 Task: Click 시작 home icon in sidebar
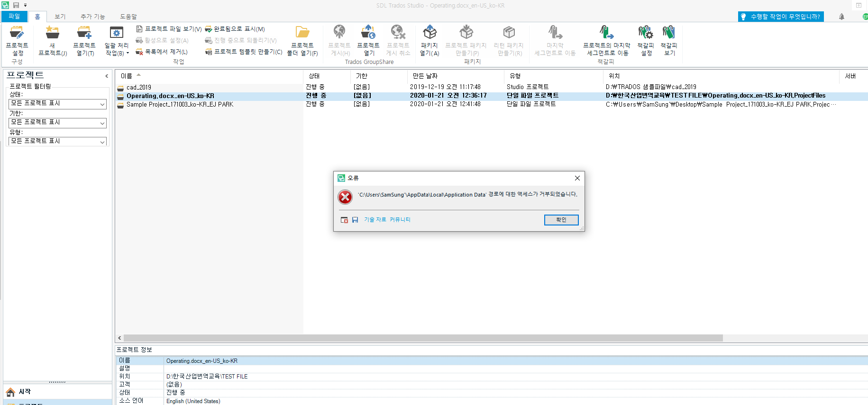point(10,392)
